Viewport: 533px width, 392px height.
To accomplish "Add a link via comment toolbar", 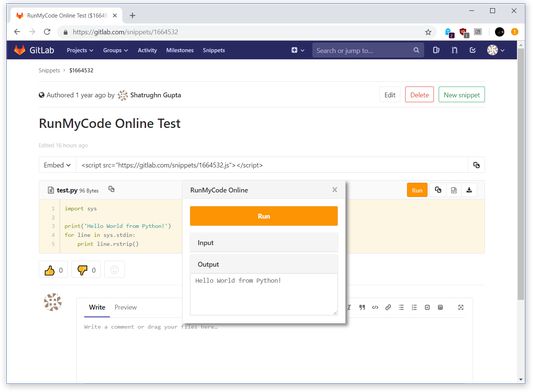I will [x=388, y=307].
